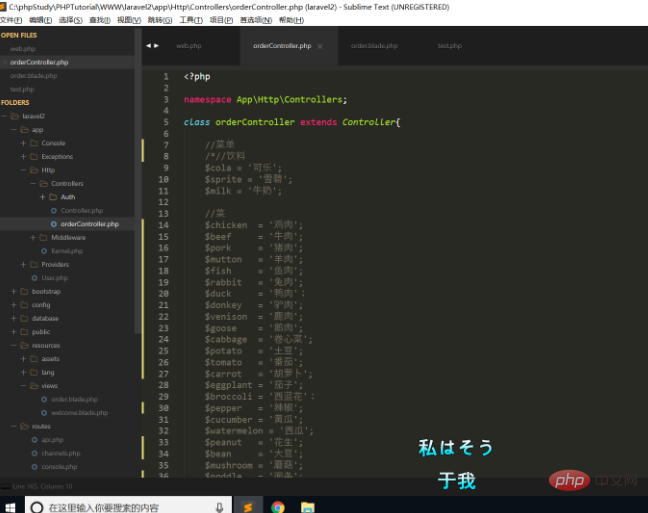Screen dimensions: 648x513
Task: Open File Explorer from the taskbar
Action: click(x=307, y=507)
